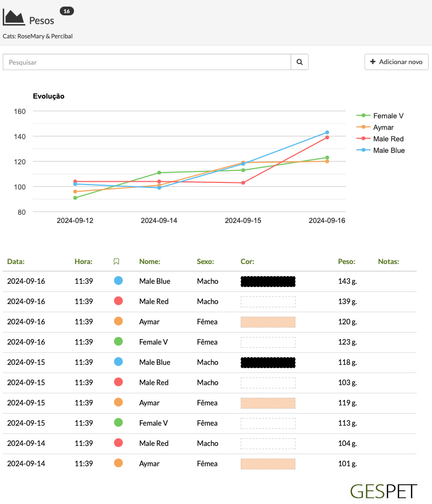Click orange marker dot in 120 g row
The image size is (432, 504).
click(118, 321)
